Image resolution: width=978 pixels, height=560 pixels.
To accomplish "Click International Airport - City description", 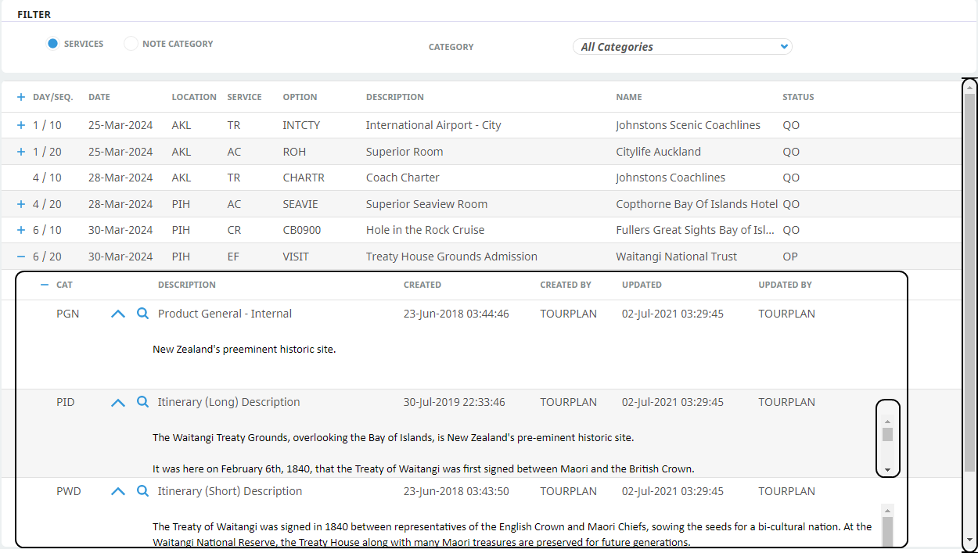I will (433, 125).
